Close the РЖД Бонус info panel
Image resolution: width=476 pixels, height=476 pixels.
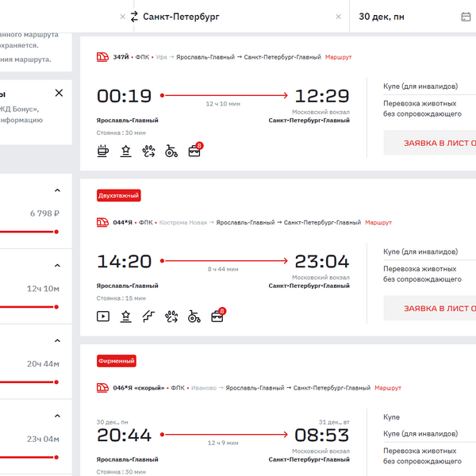[59, 93]
